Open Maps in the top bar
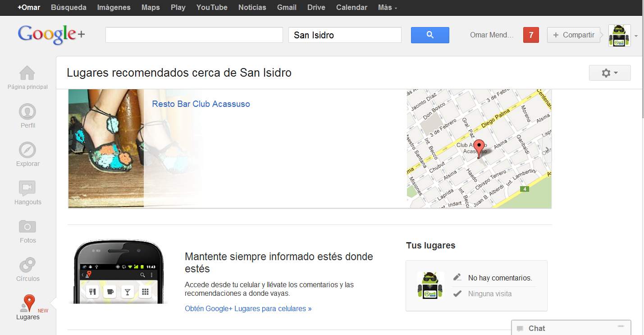 (x=151, y=8)
